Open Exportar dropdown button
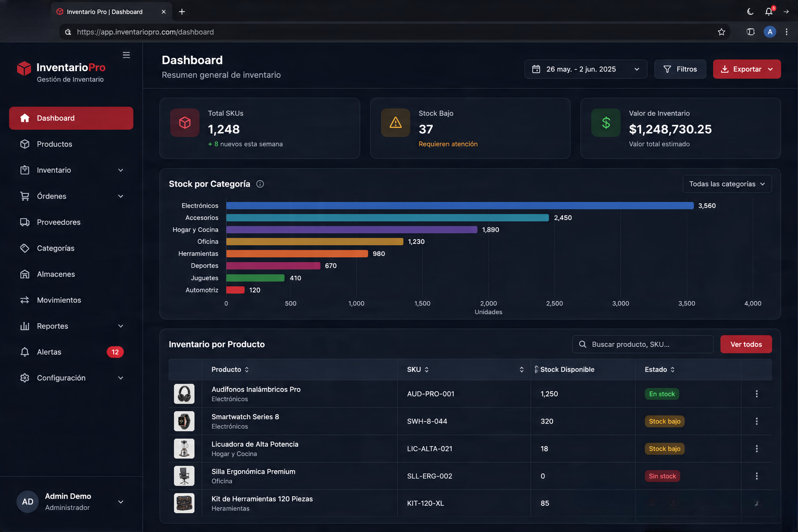 click(747, 69)
